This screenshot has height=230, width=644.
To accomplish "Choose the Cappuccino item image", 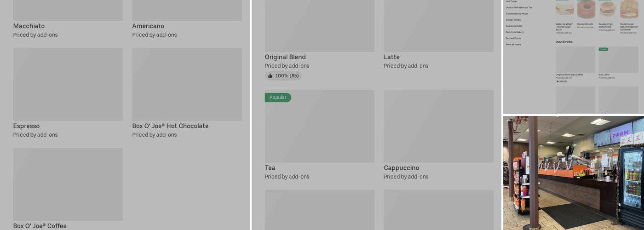I will [438, 126].
